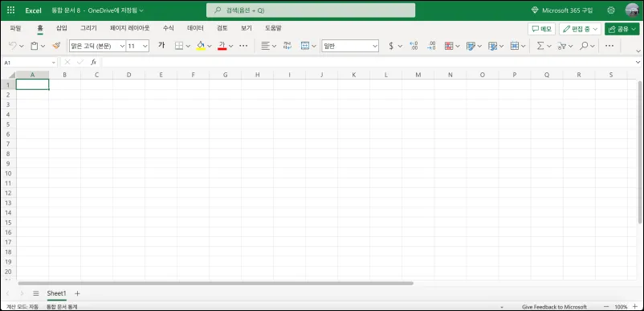Screen dimensions: 644x311
Task: Click the undo icon
Action: point(13,46)
